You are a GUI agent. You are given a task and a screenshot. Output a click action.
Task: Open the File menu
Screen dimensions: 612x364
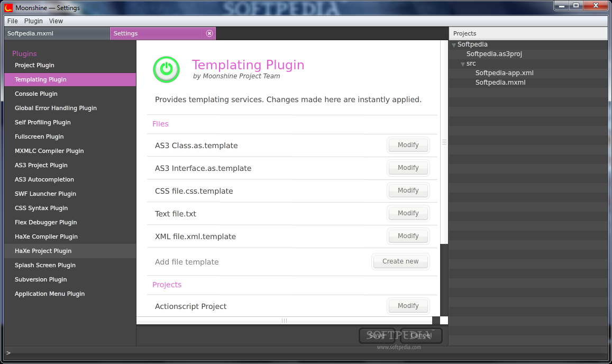click(x=13, y=21)
